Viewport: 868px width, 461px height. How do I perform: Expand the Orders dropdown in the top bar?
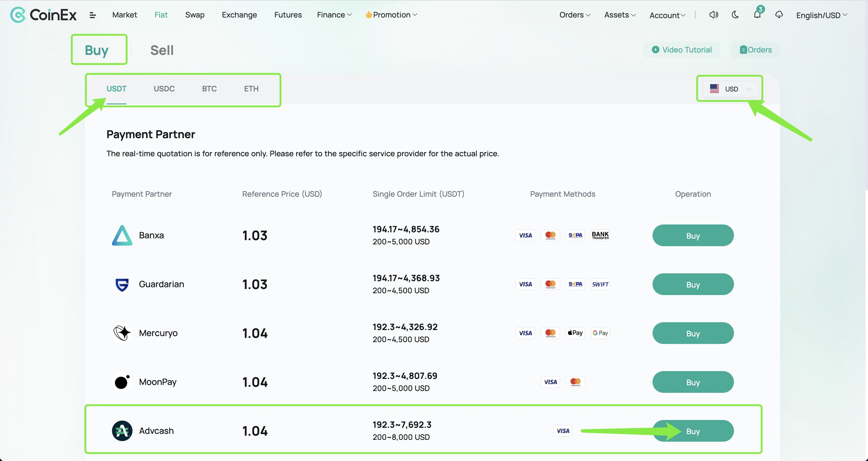pyautogui.click(x=575, y=15)
